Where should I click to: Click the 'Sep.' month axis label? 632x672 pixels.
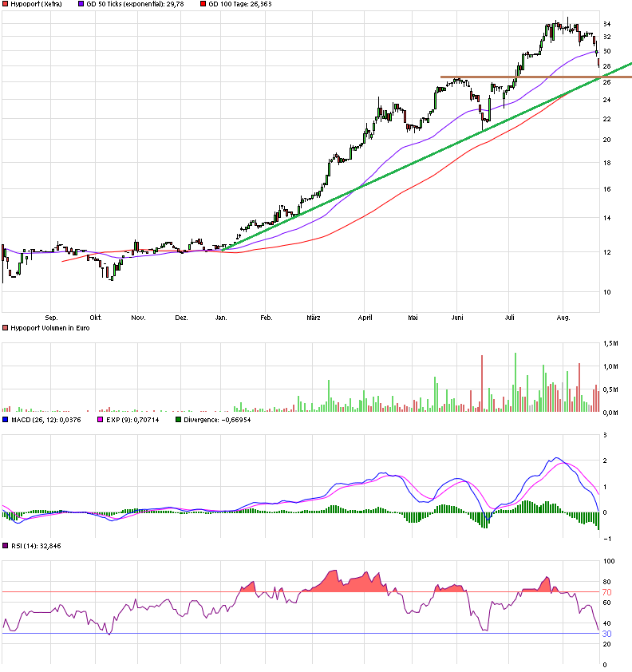point(51,318)
